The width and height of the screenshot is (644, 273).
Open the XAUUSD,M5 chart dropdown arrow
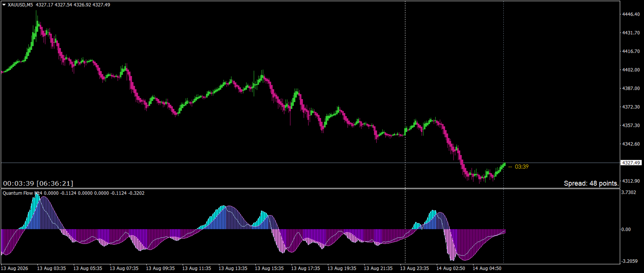[x=4, y=5]
